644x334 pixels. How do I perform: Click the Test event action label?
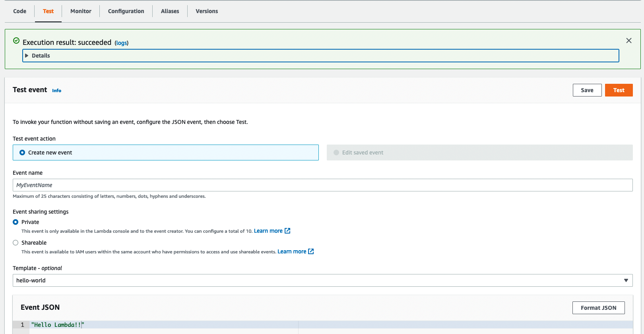(x=34, y=139)
